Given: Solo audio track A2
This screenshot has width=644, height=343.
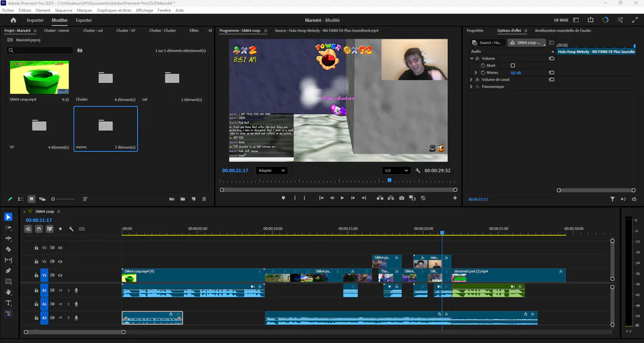Looking at the screenshot, I should [69, 304].
